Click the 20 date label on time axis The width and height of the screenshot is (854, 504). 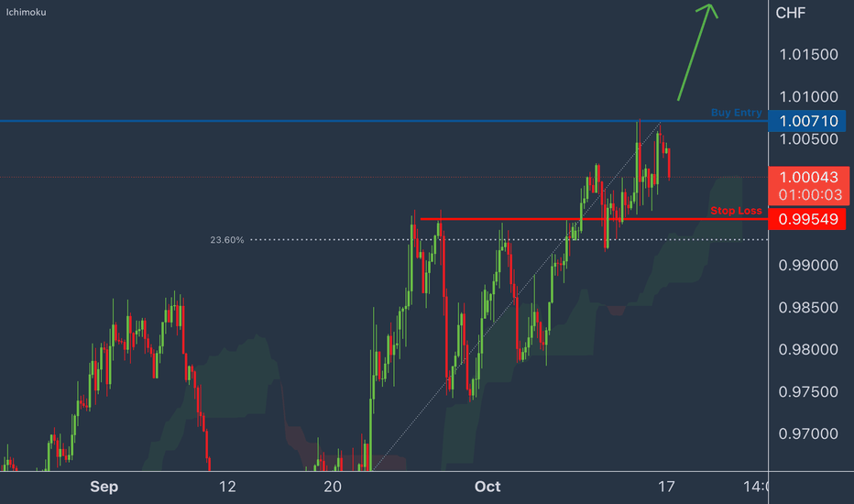pos(333,487)
